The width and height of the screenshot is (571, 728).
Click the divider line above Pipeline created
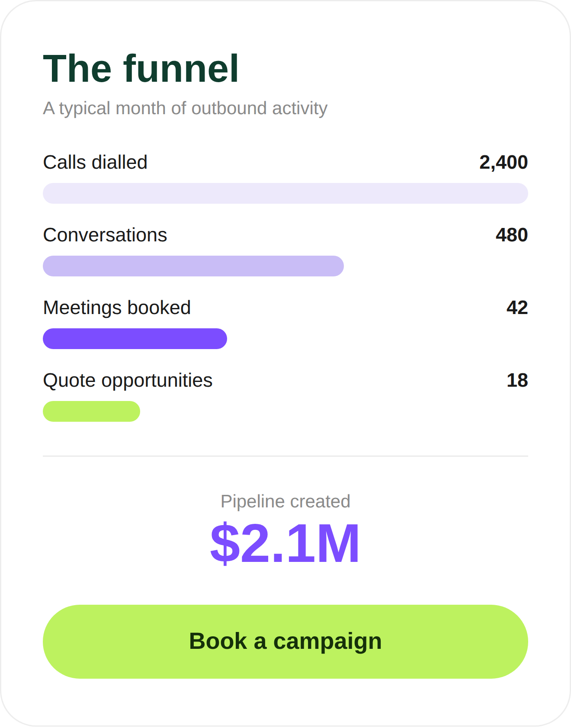click(x=285, y=456)
